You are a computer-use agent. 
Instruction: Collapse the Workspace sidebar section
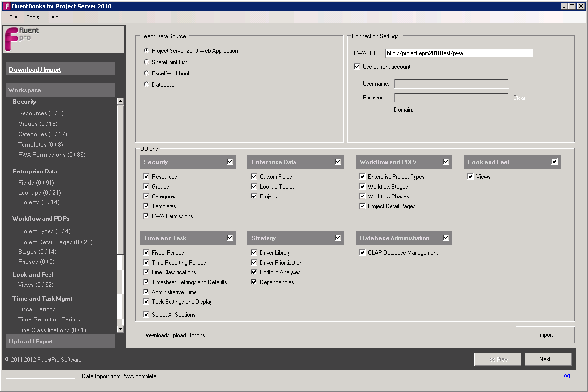click(60, 90)
